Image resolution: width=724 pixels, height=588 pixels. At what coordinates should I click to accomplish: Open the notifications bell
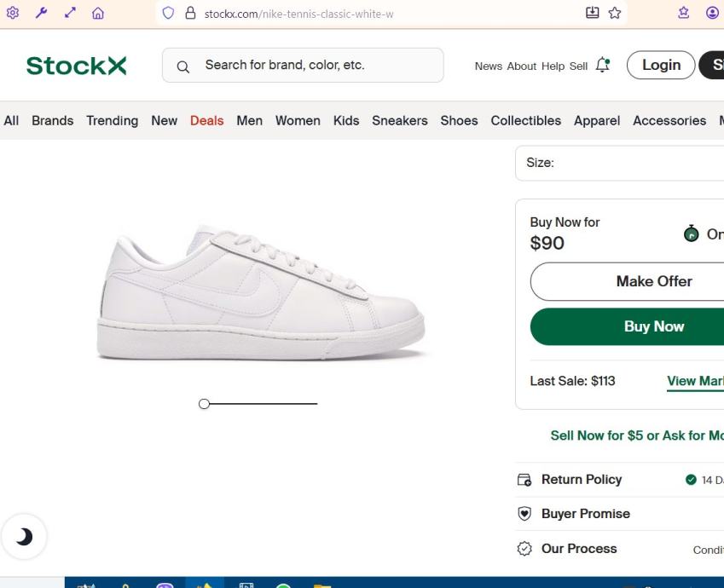point(603,65)
